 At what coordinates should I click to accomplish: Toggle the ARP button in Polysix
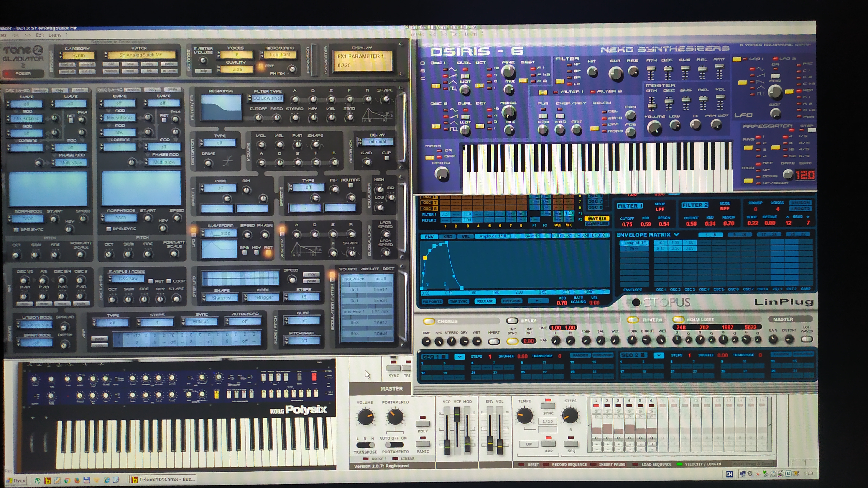pyautogui.click(x=548, y=444)
